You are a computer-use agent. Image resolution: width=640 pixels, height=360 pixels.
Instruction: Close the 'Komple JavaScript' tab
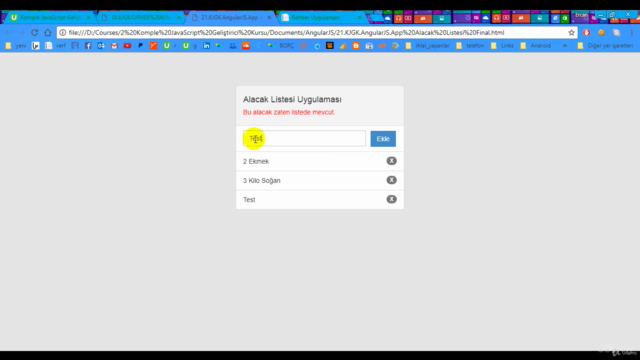pos(89,18)
